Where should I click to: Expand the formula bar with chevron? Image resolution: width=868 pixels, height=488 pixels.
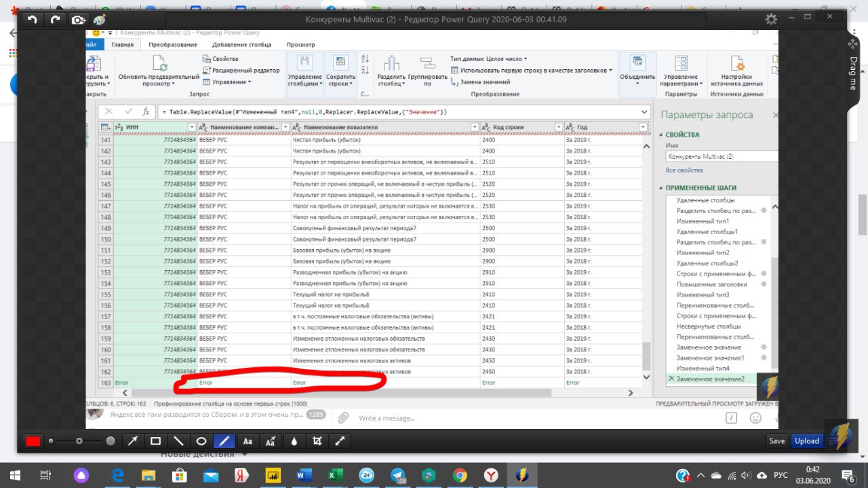[x=644, y=111]
